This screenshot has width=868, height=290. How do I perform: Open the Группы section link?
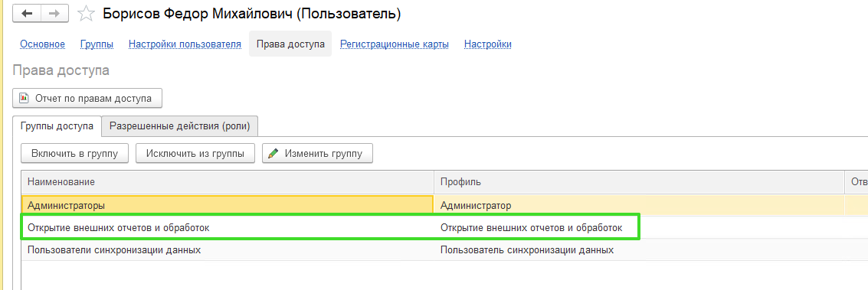tap(97, 44)
